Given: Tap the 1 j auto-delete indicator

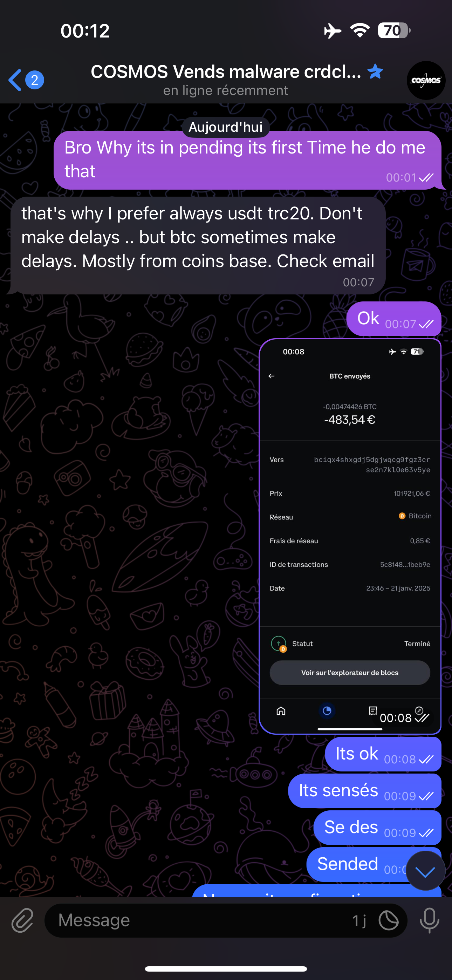Looking at the screenshot, I should coord(359,921).
